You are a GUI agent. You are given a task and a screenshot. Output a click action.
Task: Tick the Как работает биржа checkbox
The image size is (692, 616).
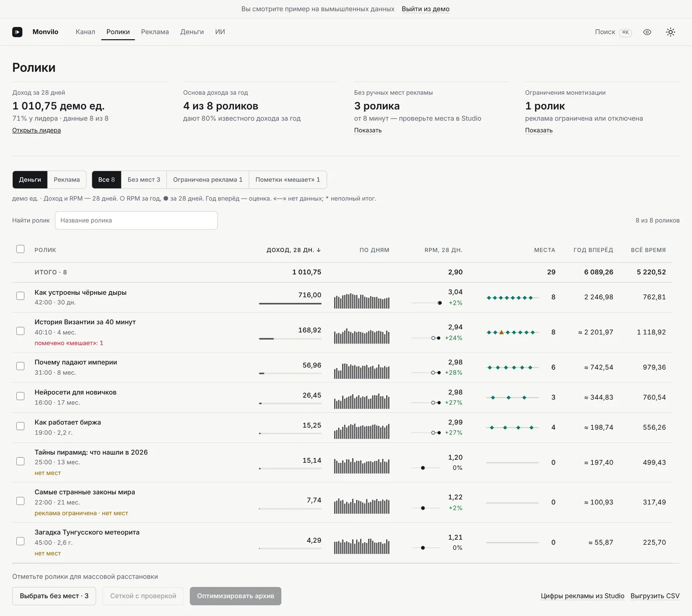click(20, 426)
